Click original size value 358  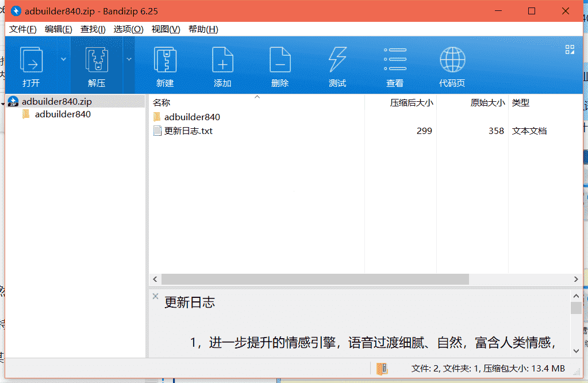pyautogui.click(x=496, y=131)
